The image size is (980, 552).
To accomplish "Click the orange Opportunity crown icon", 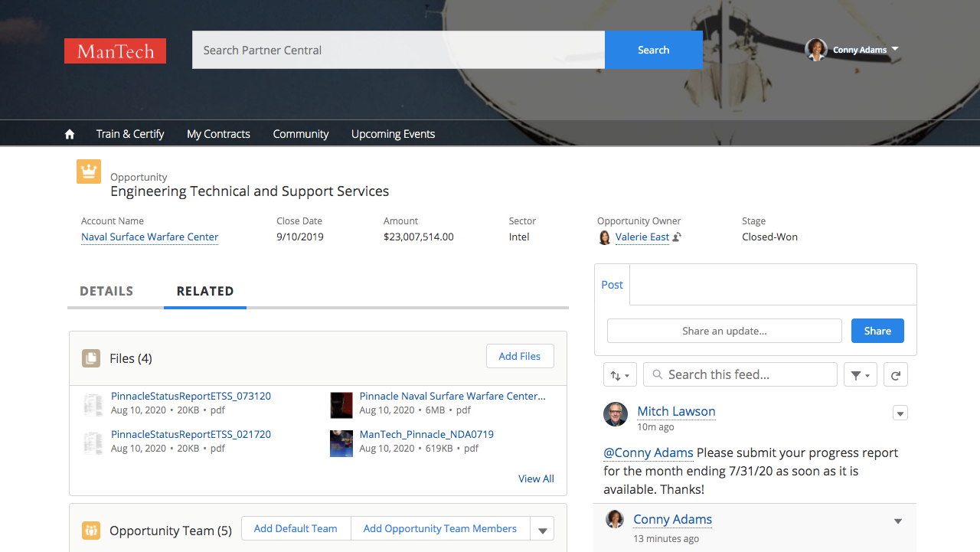I will 88,171.
